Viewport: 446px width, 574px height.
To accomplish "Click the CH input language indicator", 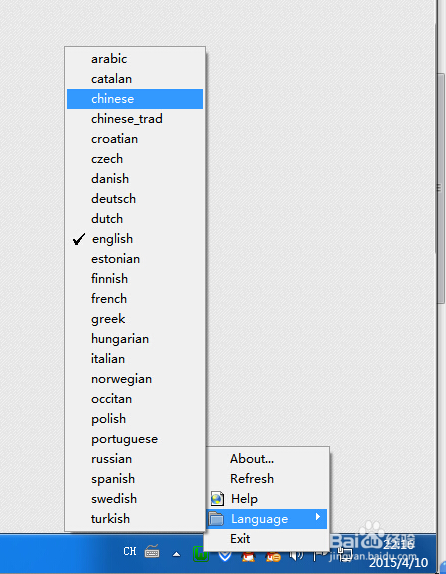I will click(x=130, y=551).
